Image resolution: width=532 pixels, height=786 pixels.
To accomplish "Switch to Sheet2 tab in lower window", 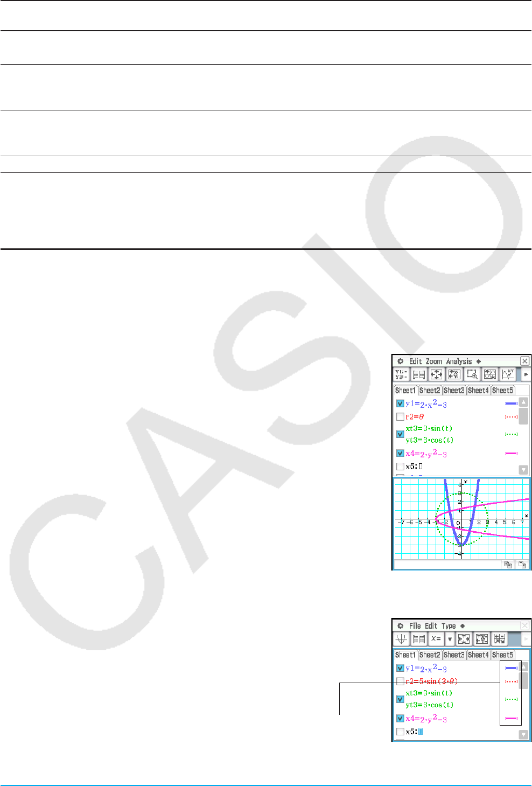I will click(430, 655).
